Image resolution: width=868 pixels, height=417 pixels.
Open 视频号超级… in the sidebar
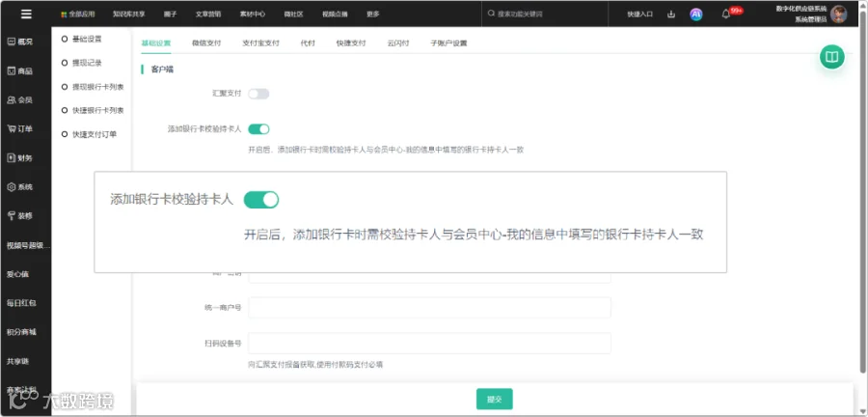(x=28, y=245)
